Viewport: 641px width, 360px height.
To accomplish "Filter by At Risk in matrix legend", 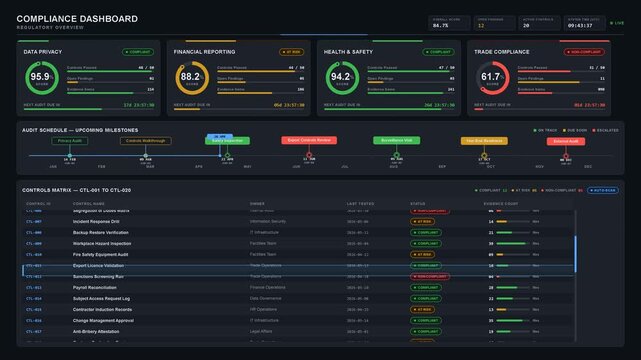I will click(524, 190).
